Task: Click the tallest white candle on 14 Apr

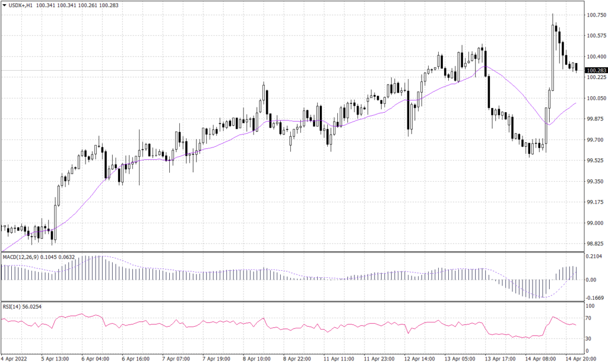Action: click(553, 56)
